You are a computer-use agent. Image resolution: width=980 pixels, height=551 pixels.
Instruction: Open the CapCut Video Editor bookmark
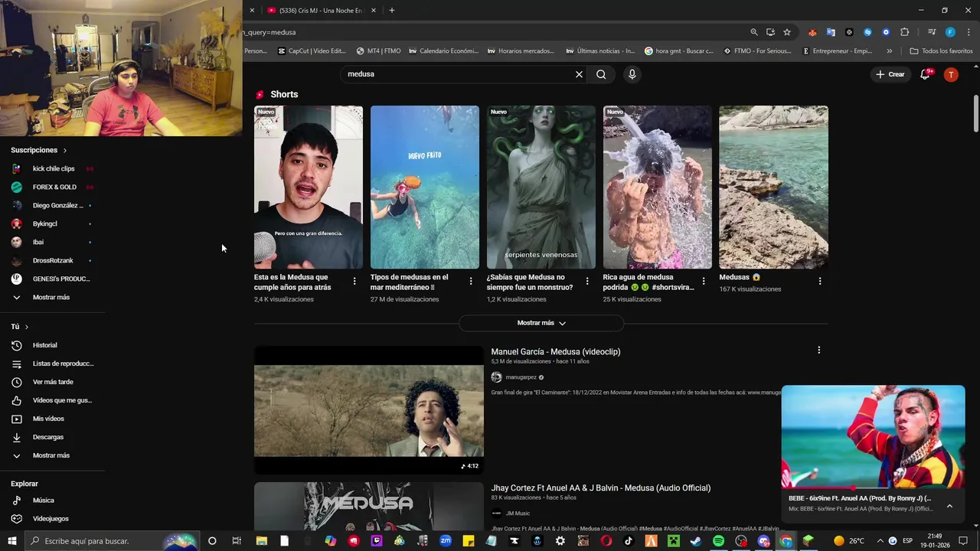(x=312, y=51)
